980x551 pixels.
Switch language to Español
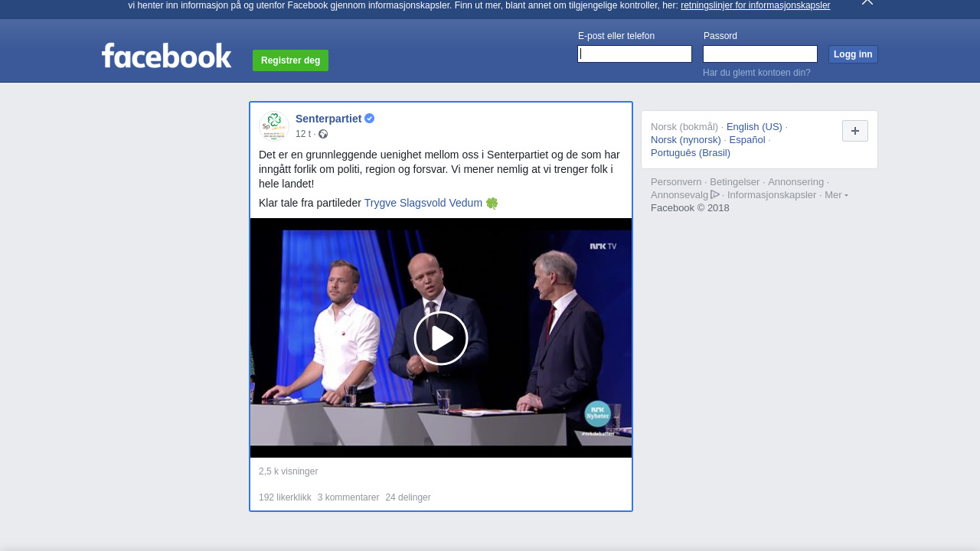(x=747, y=140)
